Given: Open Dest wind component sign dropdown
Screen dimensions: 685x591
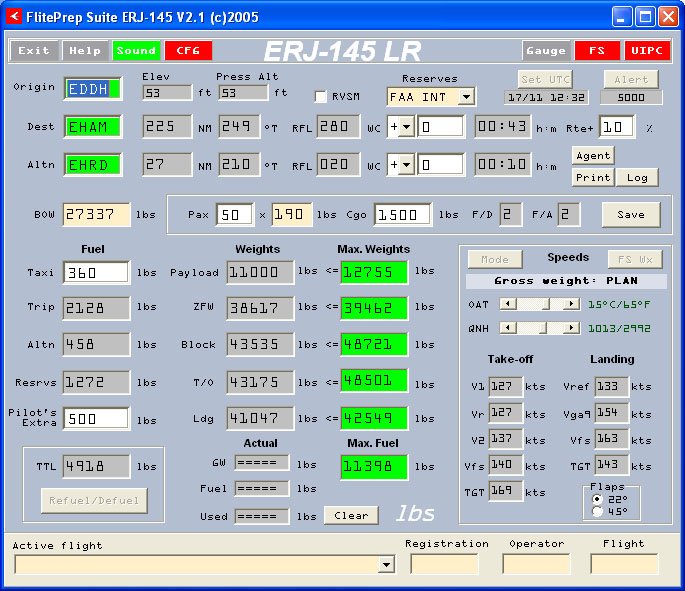Looking at the screenshot, I should [x=406, y=127].
